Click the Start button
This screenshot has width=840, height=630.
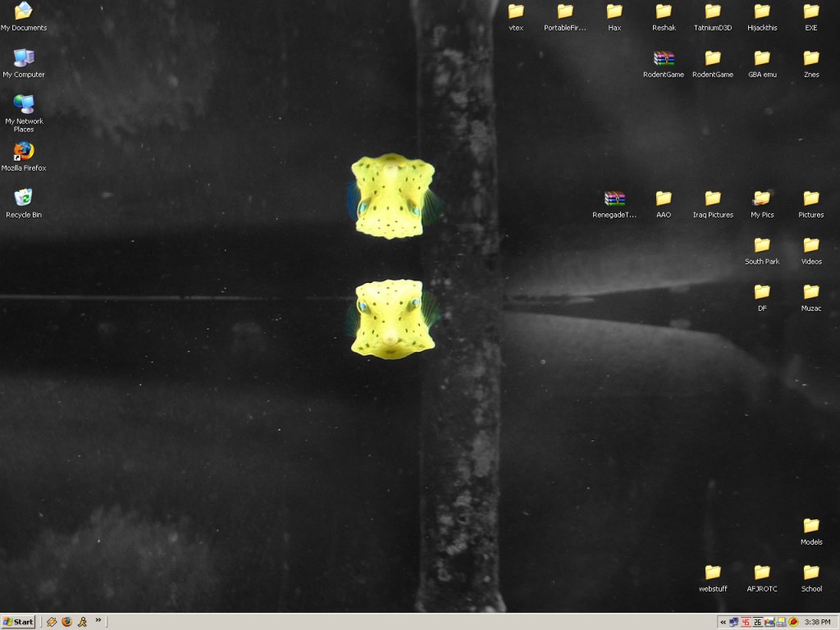(18, 622)
